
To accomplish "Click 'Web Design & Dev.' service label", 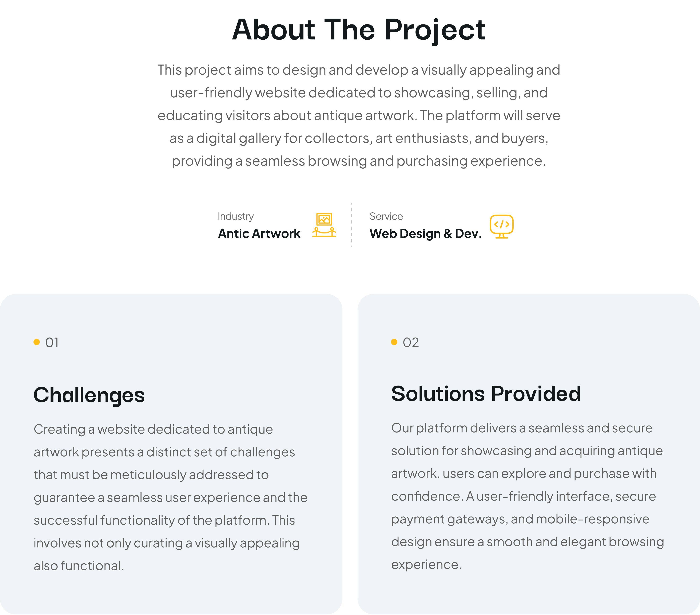I will click(425, 234).
